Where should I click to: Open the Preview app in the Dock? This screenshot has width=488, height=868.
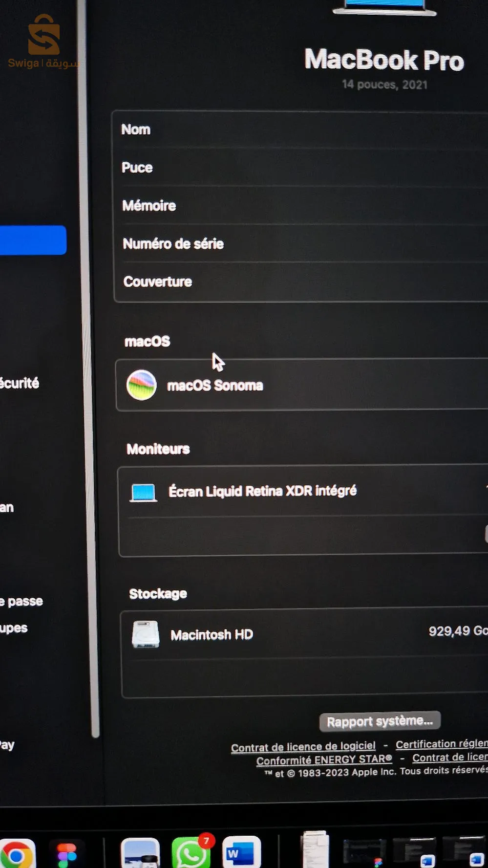pos(140,853)
